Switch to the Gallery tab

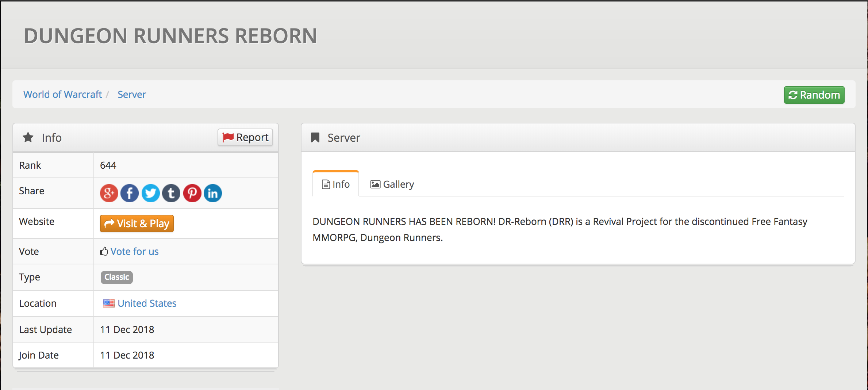pyautogui.click(x=392, y=184)
